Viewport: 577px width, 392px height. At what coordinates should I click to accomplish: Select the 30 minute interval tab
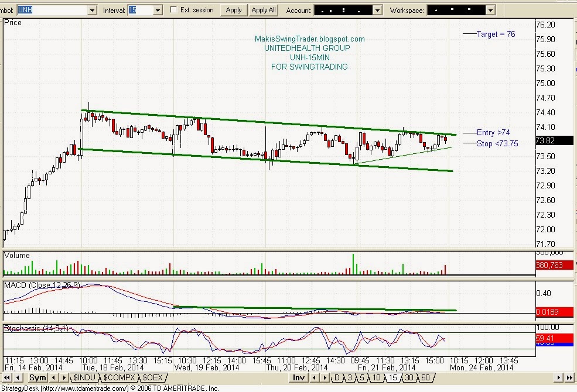click(x=409, y=377)
